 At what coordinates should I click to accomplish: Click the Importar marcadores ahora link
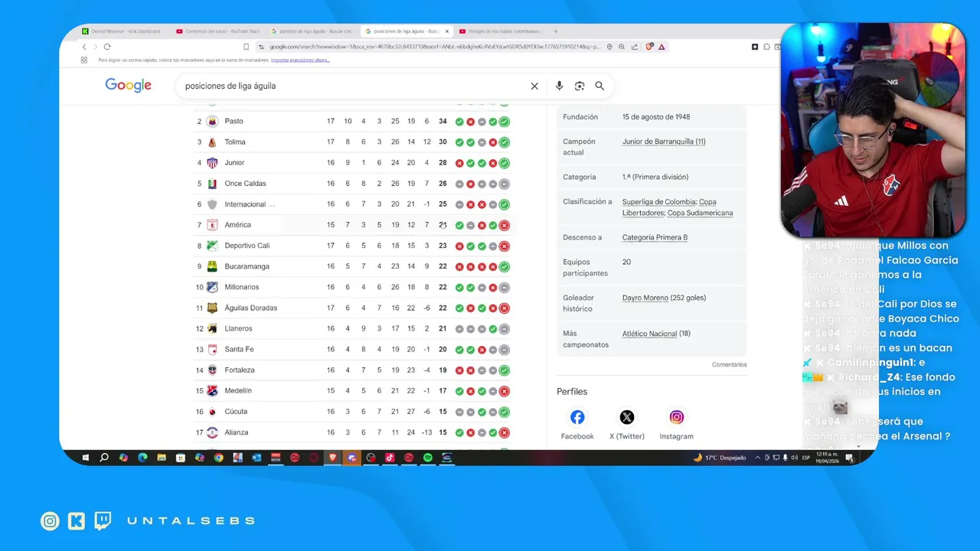click(300, 60)
